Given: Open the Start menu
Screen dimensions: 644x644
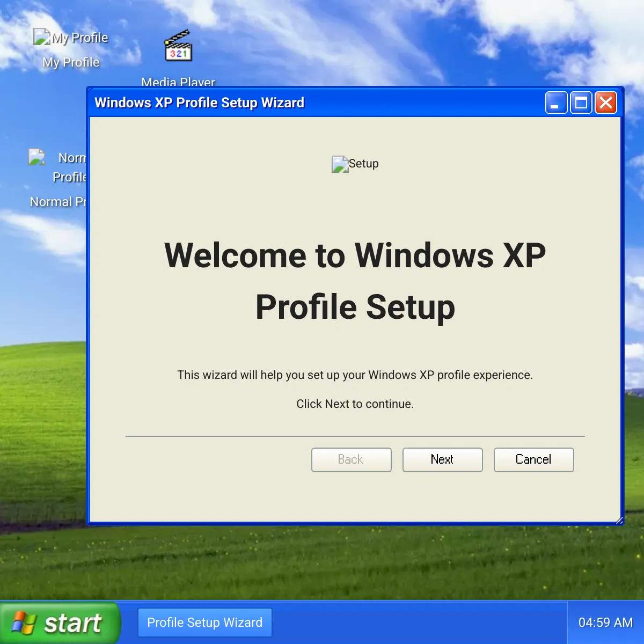Looking at the screenshot, I should pyautogui.click(x=60, y=623).
